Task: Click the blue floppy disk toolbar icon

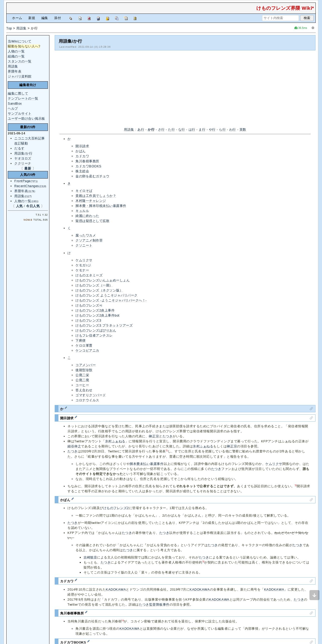Action: [x=98, y=18]
